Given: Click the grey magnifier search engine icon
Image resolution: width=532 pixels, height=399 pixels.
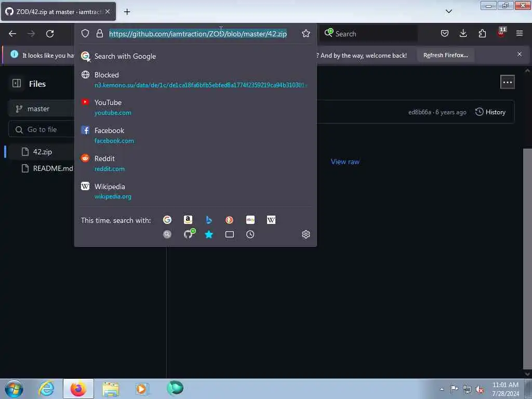Looking at the screenshot, I should 167,234.
